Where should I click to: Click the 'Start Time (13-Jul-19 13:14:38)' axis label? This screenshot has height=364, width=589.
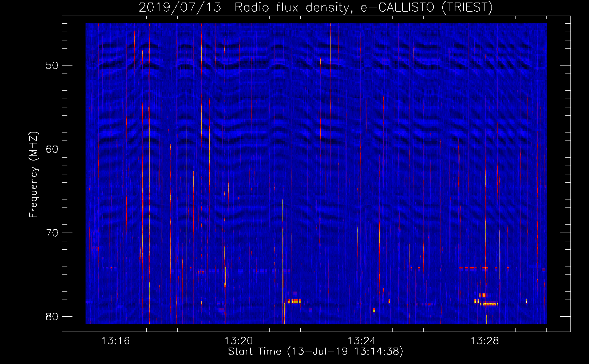316,352
